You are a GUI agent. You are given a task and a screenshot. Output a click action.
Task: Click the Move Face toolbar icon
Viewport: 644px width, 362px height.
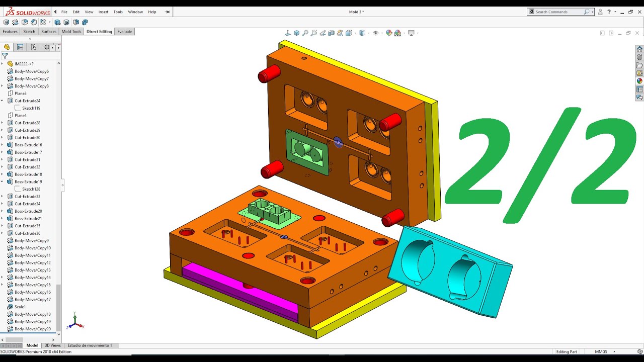pos(6,22)
